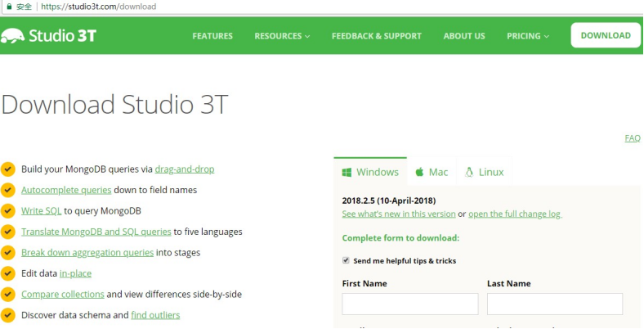Image resolution: width=644 pixels, height=329 pixels.
Task: Follow the Autocomplete queries link
Action: (x=66, y=190)
